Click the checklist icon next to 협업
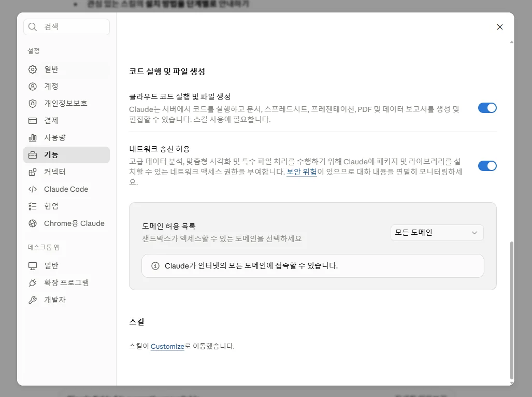532x397 pixels. [x=33, y=206]
